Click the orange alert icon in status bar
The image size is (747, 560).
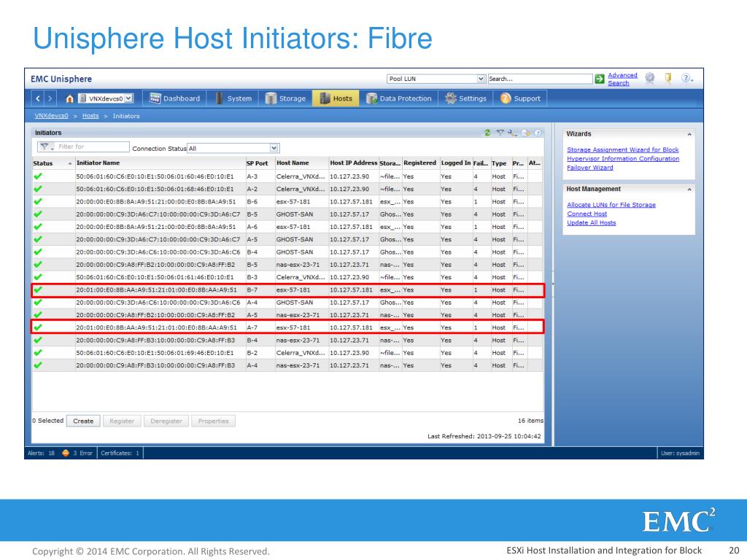tap(65, 453)
